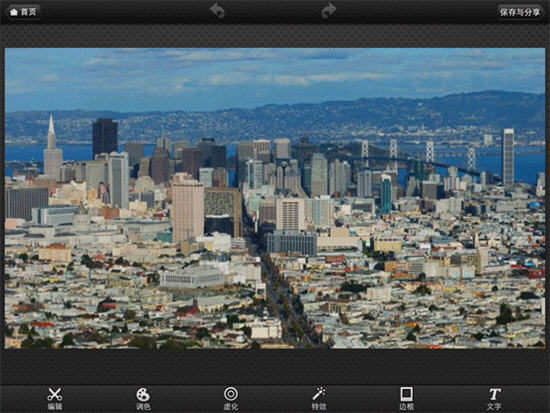Viewport: 550px width, 413px height.
Task: Tap the magic wand effects icon
Action: 318,394
